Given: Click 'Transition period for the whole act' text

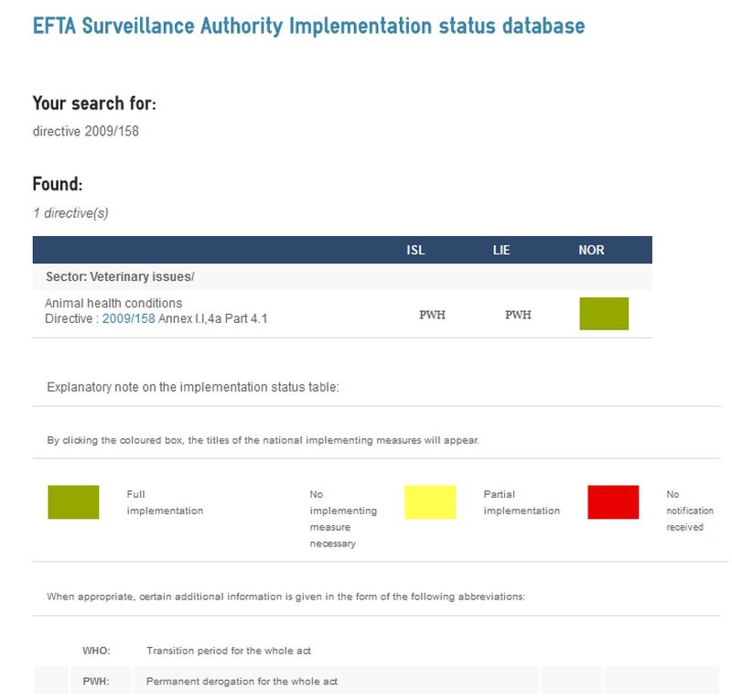Looking at the screenshot, I should coord(229,651).
